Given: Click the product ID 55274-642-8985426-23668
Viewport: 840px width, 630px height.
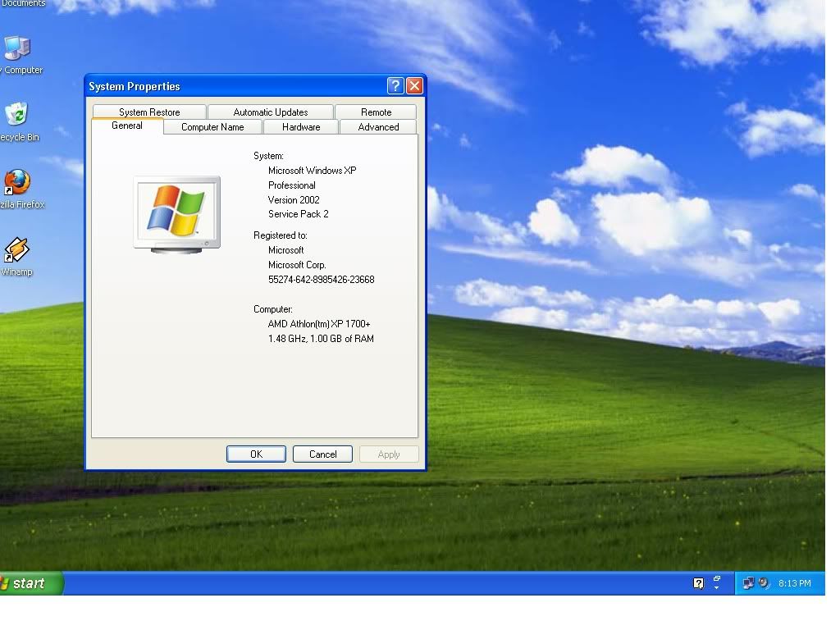Looking at the screenshot, I should (x=322, y=280).
